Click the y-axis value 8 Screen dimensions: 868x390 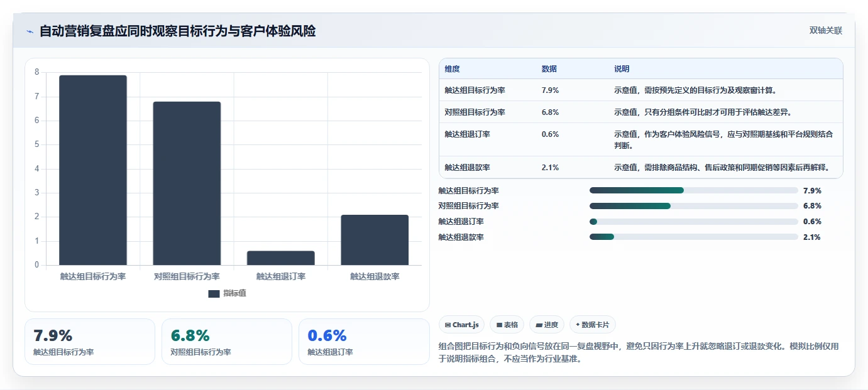tap(36, 72)
